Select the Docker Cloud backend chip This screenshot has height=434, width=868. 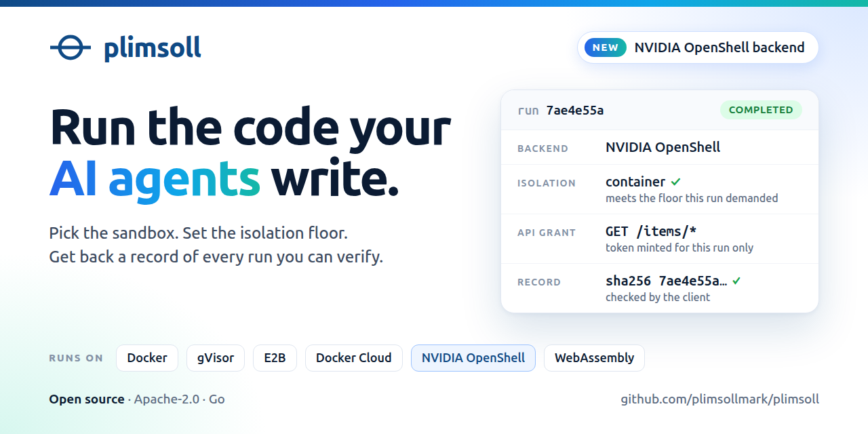354,358
